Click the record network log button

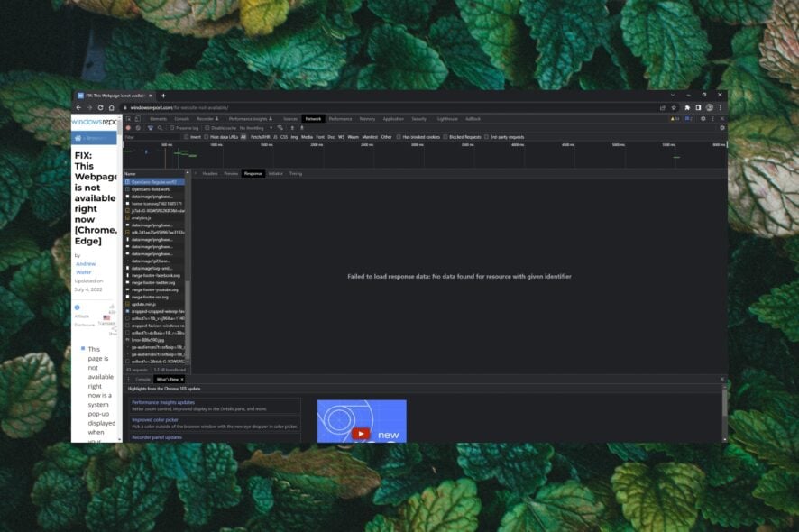click(128, 128)
